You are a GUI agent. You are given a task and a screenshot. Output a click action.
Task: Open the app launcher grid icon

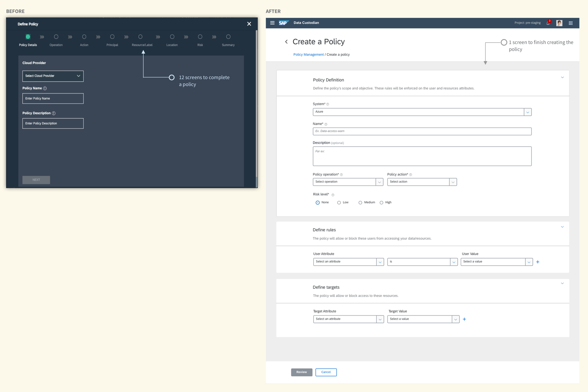click(571, 23)
